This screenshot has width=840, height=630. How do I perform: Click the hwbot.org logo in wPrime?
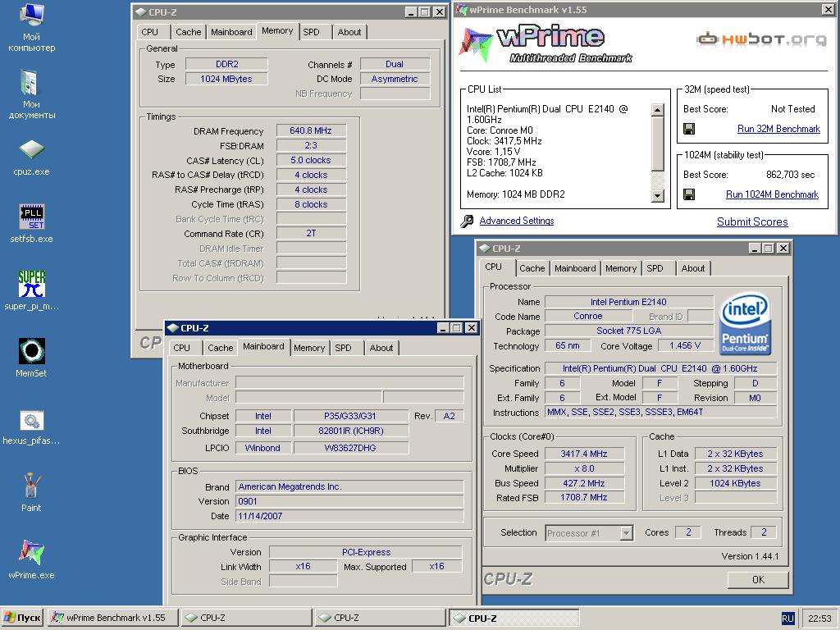pos(760,39)
